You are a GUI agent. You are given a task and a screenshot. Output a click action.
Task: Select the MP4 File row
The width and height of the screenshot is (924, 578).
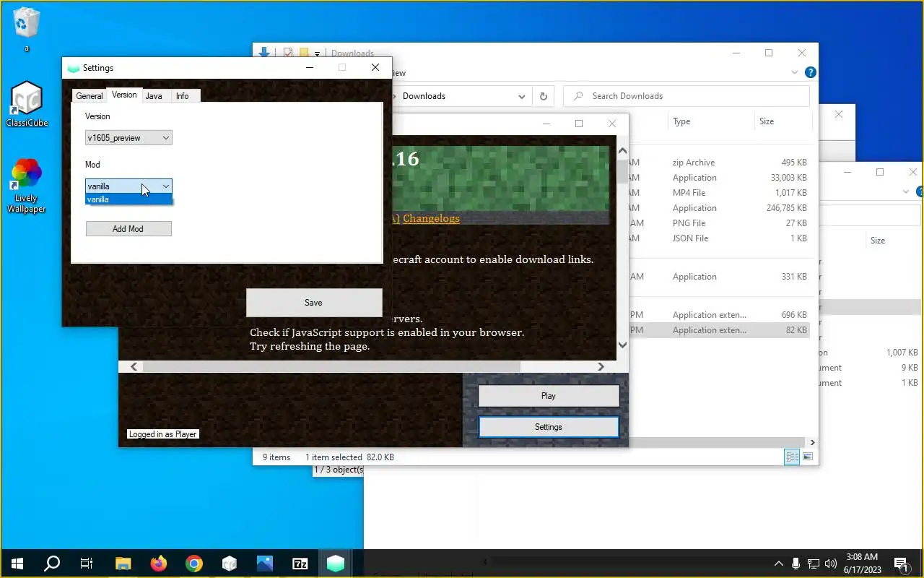pos(718,193)
